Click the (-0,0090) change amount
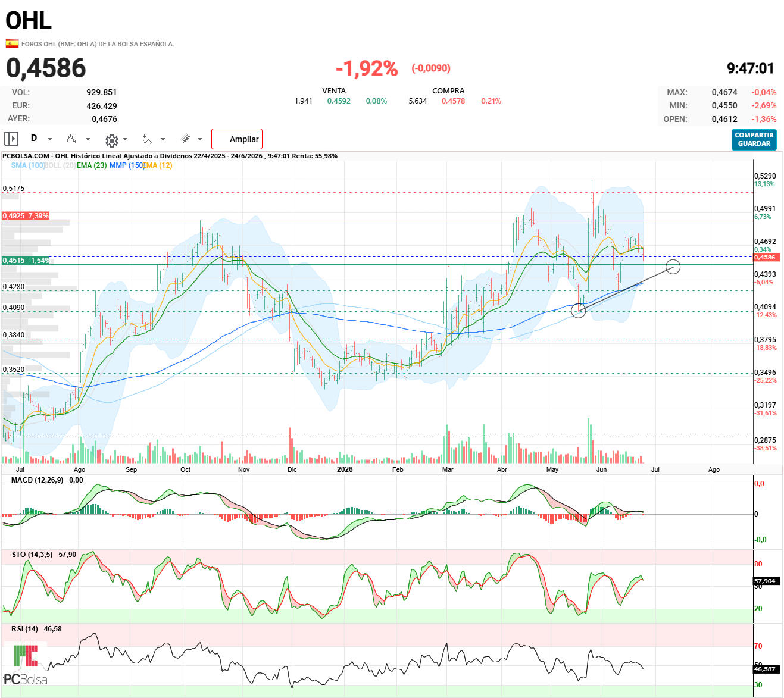The height and width of the screenshot is (698, 784). coord(431,68)
